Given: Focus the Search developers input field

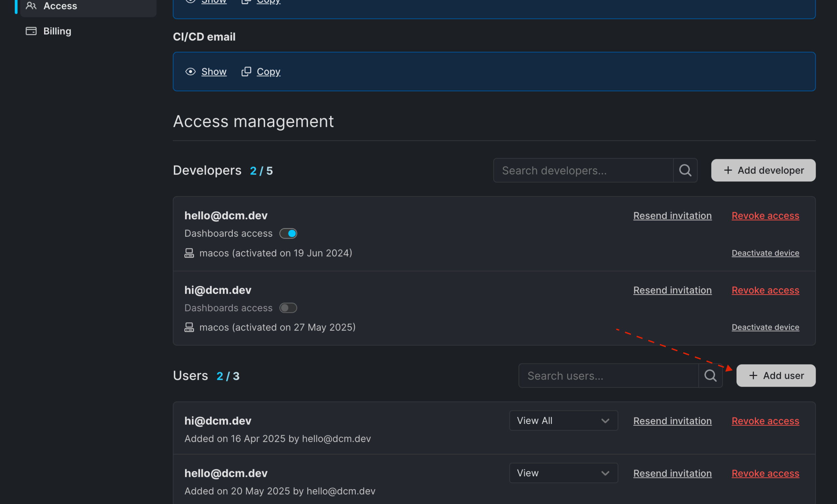Looking at the screenshot, I should click(x=583, y=170).
